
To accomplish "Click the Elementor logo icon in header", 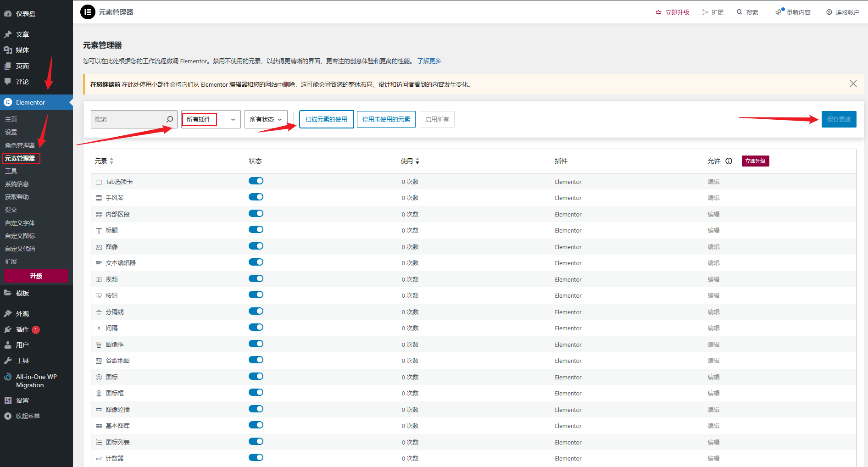I will [x=88, y=12].
